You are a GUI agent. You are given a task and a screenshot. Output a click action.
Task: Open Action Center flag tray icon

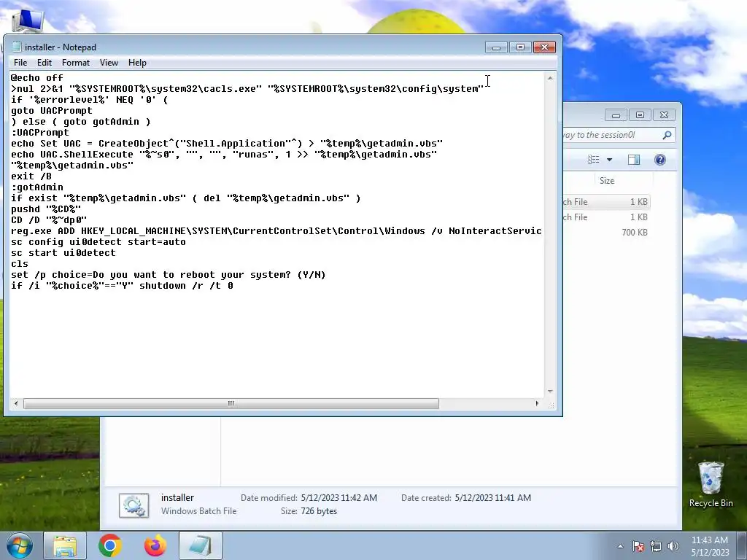(x=638, y=546)
